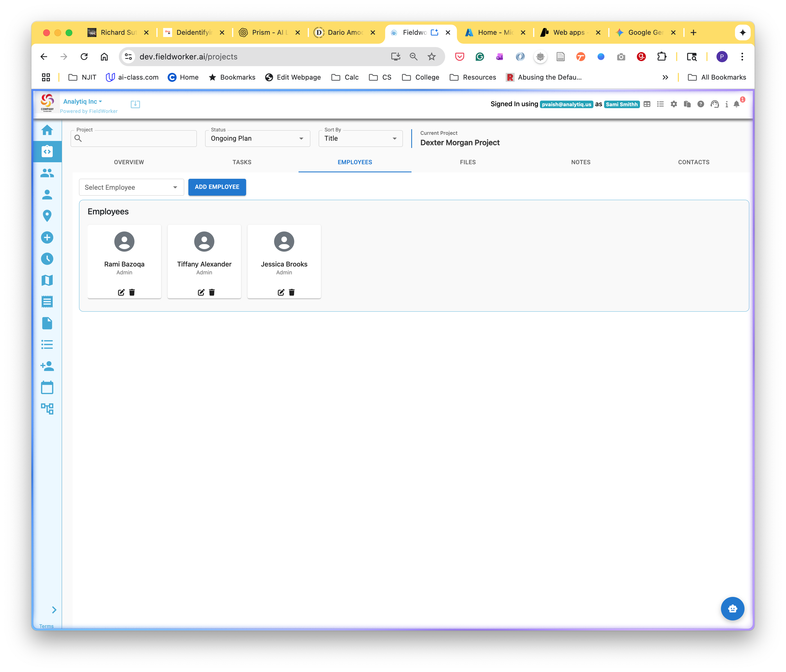This screenshot has height=672, width=786.
Task: Expand the Status Ongoing Plan dropdown
Action: click(257, 138)
